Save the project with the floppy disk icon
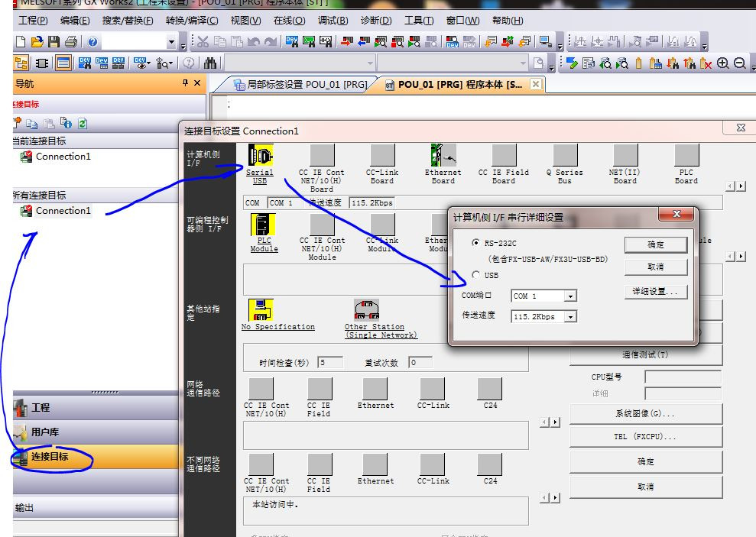 [x=54, y=42]
